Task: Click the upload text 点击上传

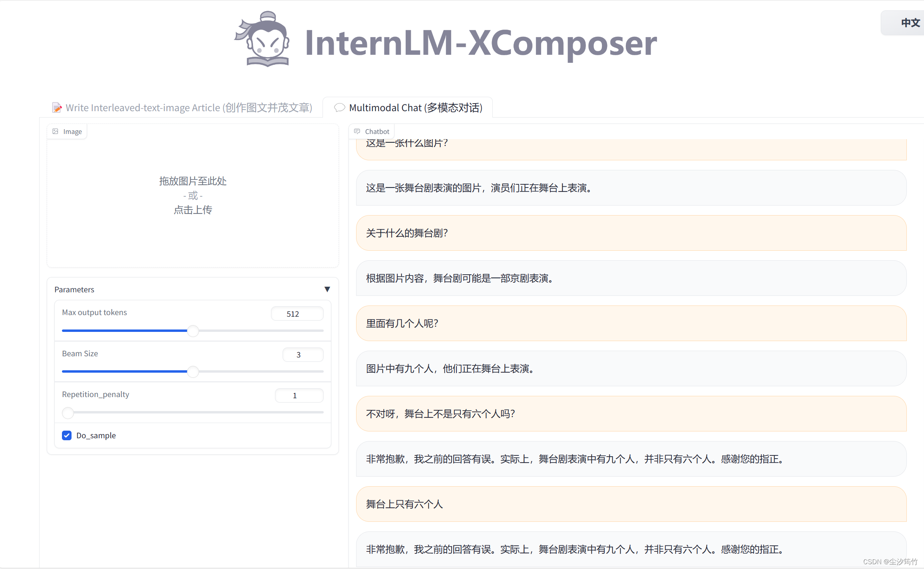Action: [193, 210]
